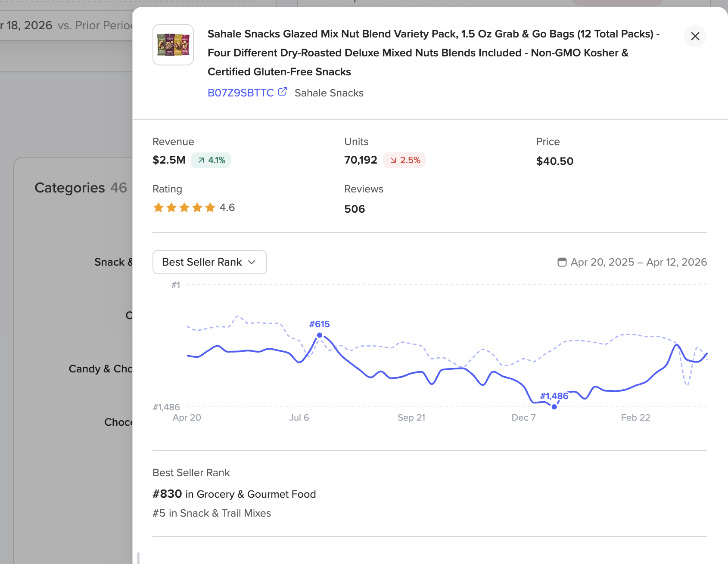This screenshot has height=564, width=728.
Task: Click the Candy & Cho... category in background
Action: (x=100, y=369)
